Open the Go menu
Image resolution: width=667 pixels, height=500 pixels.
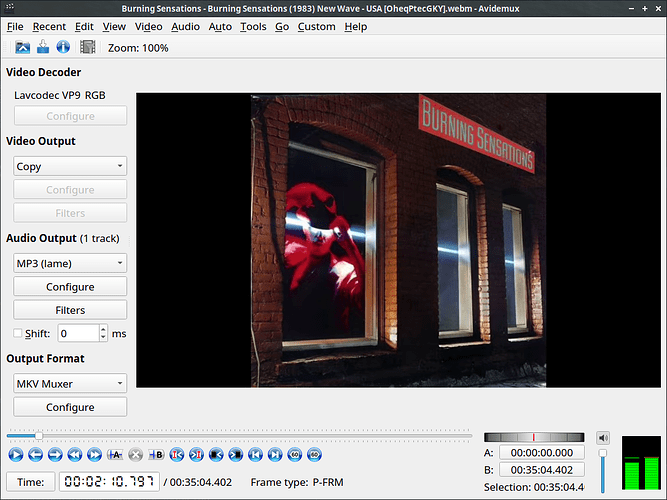point(282,26)
